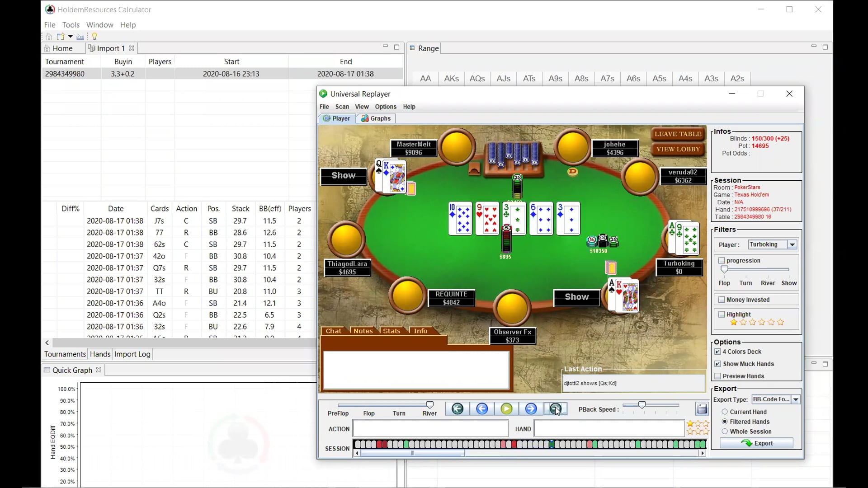Click the last star in Highlight filter
The width and height of the screenshot is (868, 488).
click(781, 322)
